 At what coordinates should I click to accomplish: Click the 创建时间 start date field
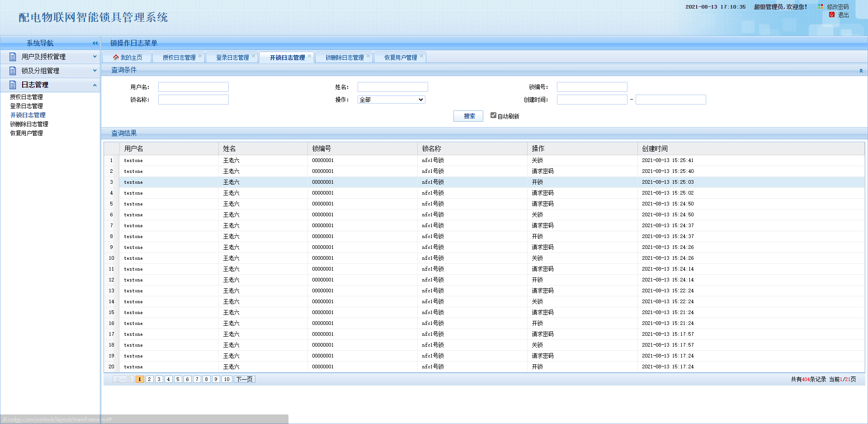click(592, 100)
